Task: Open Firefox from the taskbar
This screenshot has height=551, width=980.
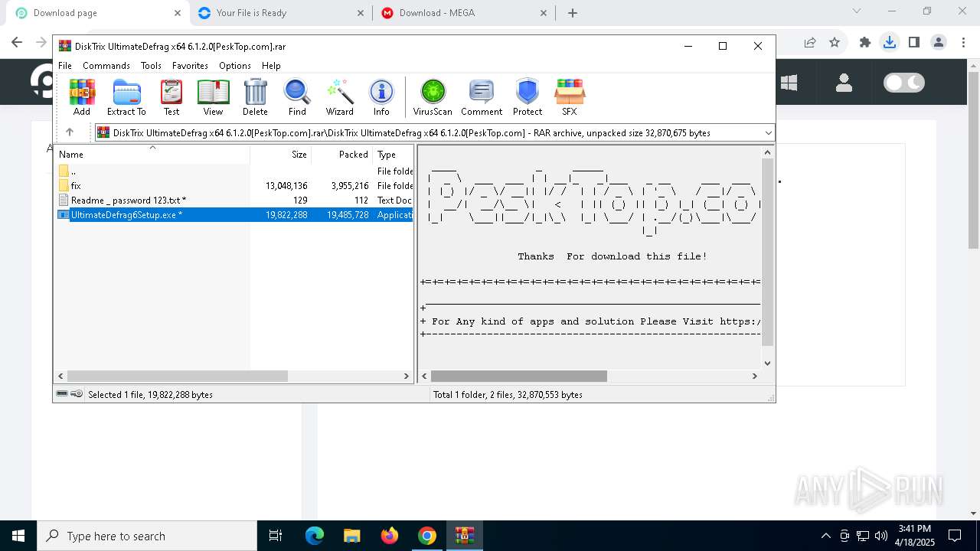Action: 390,536
